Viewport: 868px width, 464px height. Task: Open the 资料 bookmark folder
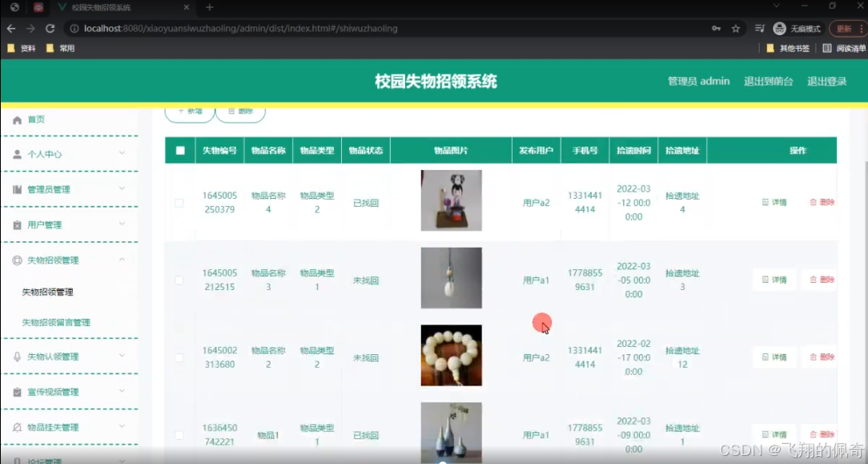click(x=22, y=48)
